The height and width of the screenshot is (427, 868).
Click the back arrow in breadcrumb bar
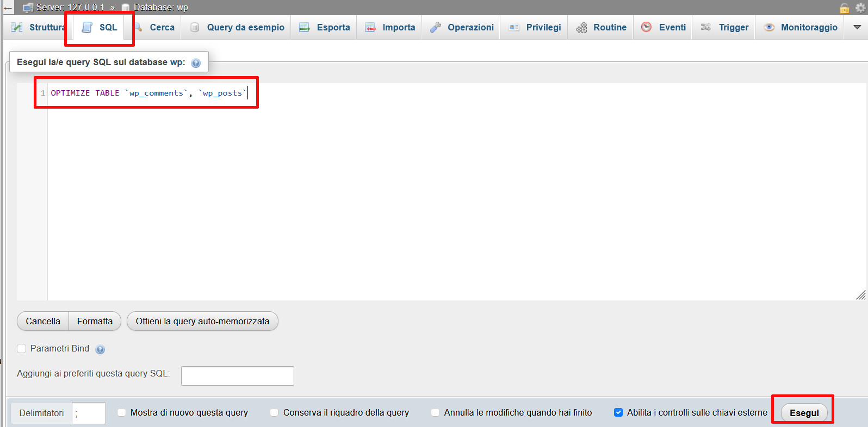[x=8, y=8]
